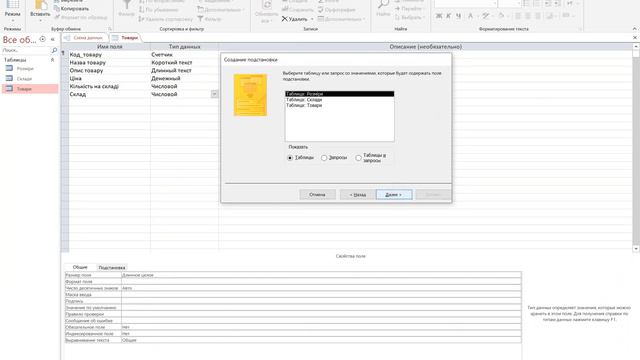Click the design grid scrollbar down arrow
Image resolution: width=640 pixels, height=360 pixels.
coord(636,249)
